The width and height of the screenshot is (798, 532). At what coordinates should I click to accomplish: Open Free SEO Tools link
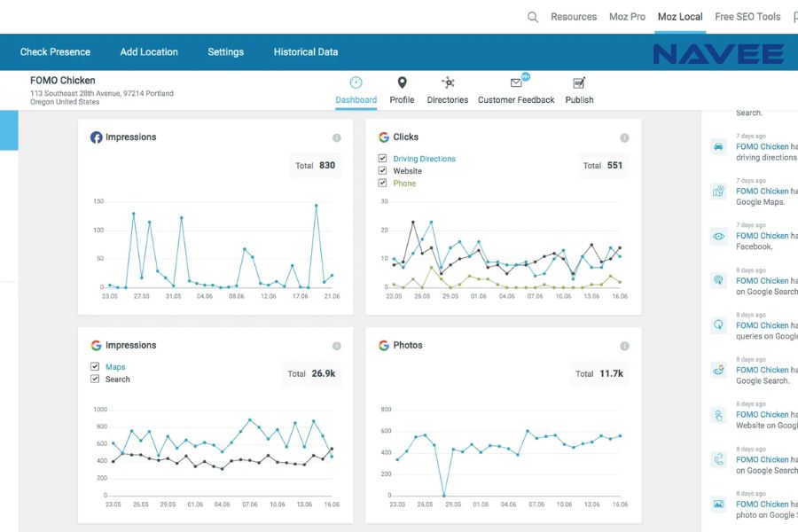(747, 17)
